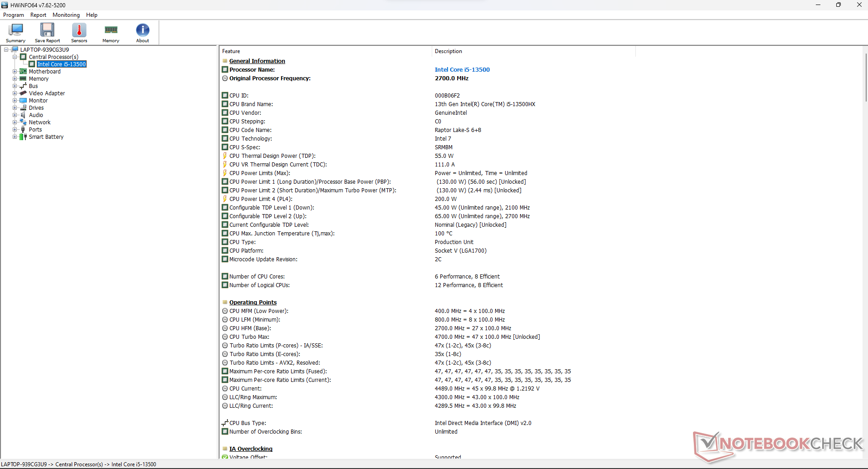
Task: Select Intel Core i5-13500 tree item
Action: (62, 64)
